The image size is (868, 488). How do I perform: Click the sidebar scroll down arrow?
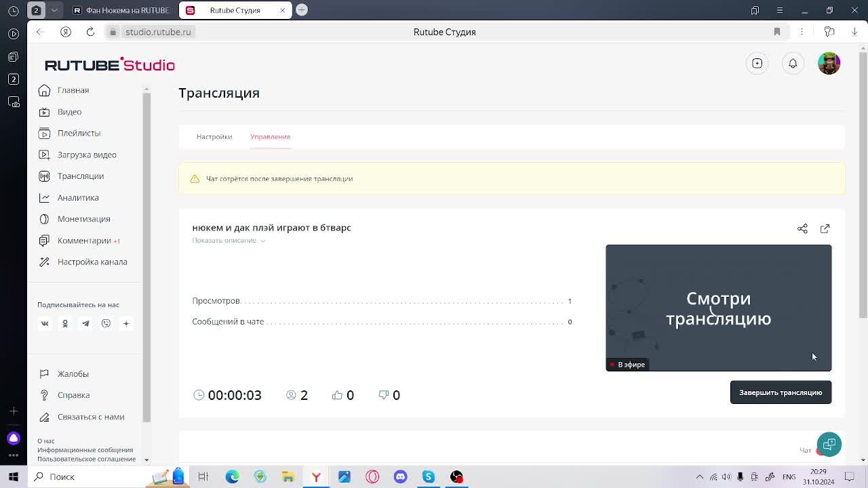point(146,460)
